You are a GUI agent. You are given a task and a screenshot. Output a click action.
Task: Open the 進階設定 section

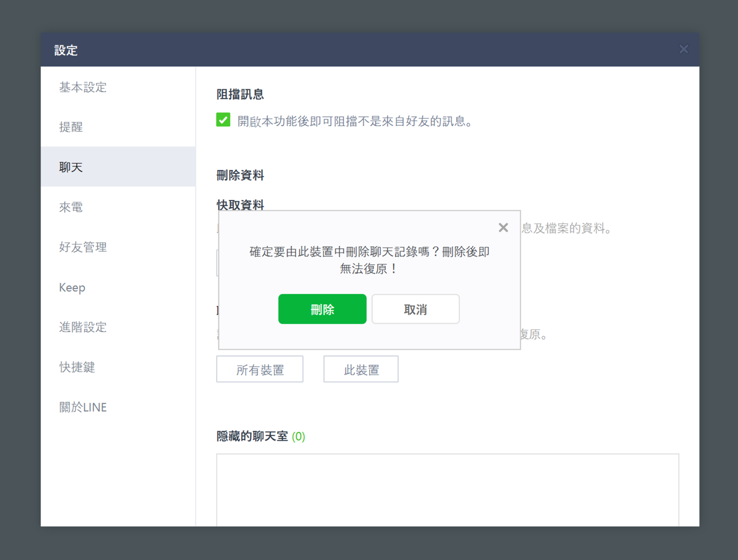tap(118, 327)
